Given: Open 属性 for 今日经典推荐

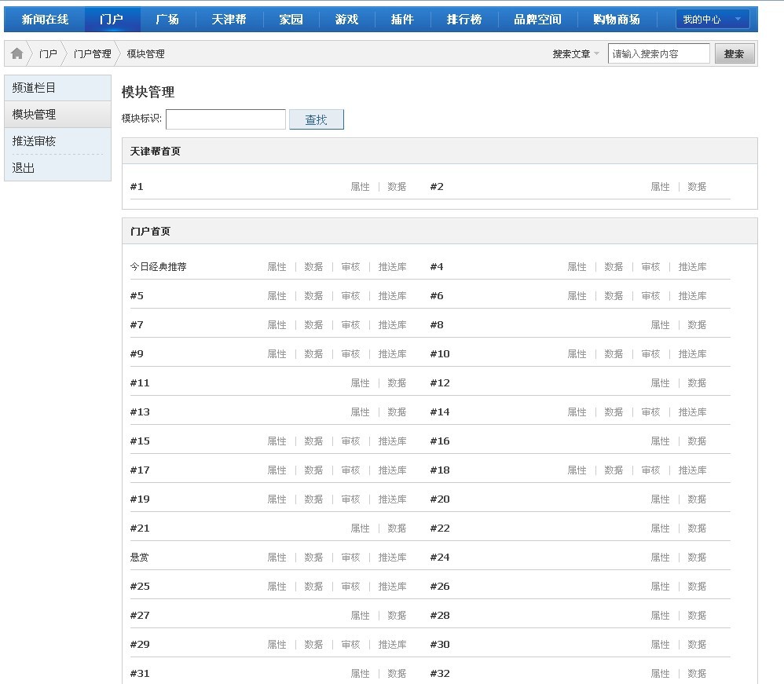Looking at the screenshot, I should pyautogui.click(x=277, y=266).
